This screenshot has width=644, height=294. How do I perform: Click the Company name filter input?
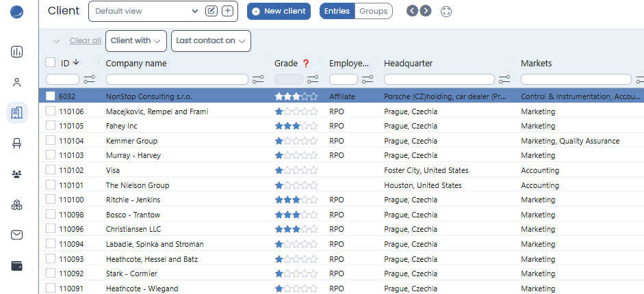(176, 79)
